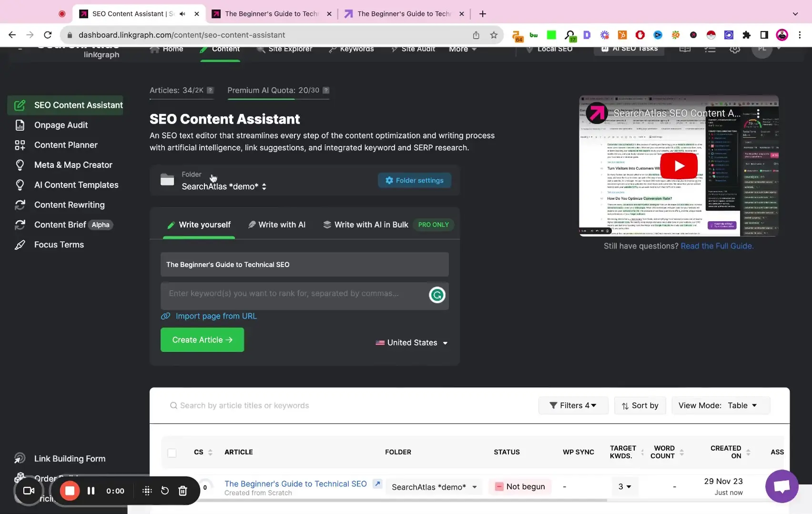Mute audio on the SEO Content Assistant tab
The image size is (812, 514).
[182, 14]
